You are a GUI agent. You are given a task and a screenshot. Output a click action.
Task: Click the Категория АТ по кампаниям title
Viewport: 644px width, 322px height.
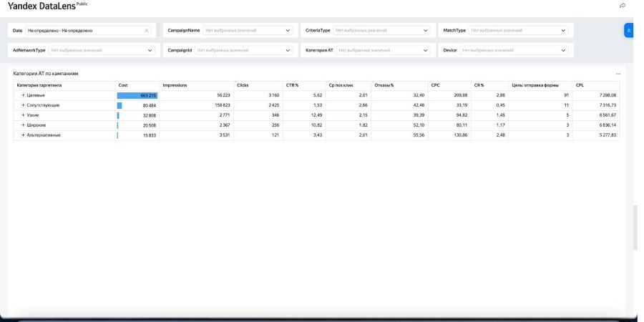click(46, 74)
